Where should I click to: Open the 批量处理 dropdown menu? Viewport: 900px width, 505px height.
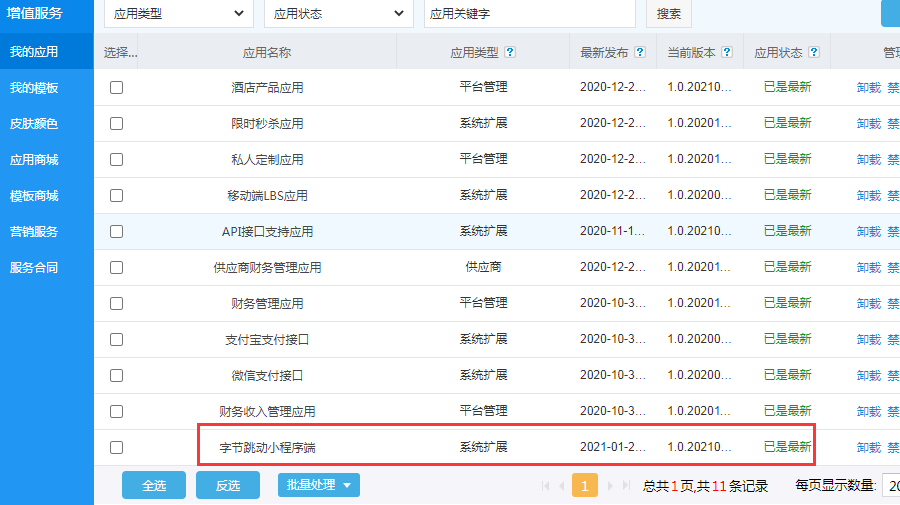pos(318,485)
